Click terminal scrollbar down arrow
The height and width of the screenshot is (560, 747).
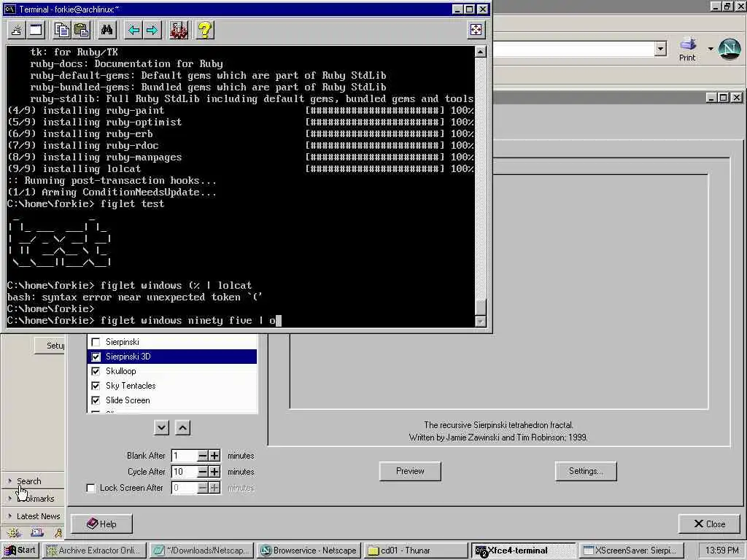481,322
